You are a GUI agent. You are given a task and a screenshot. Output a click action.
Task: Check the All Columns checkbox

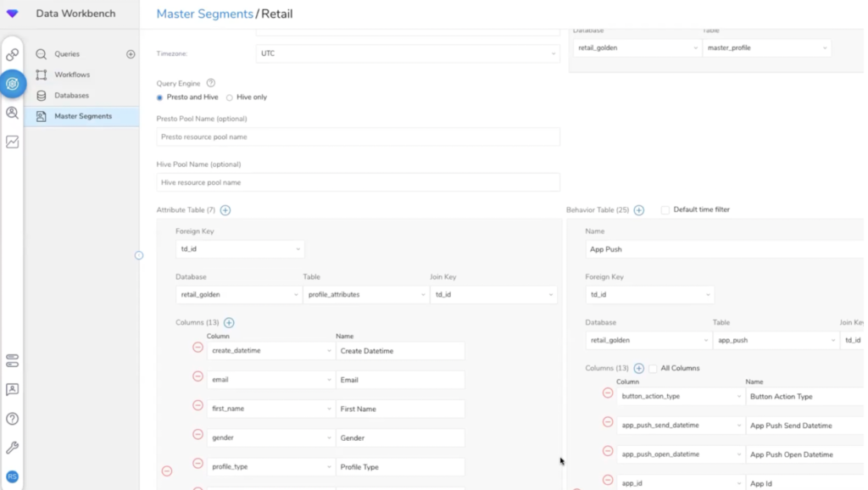coord(653,369)
